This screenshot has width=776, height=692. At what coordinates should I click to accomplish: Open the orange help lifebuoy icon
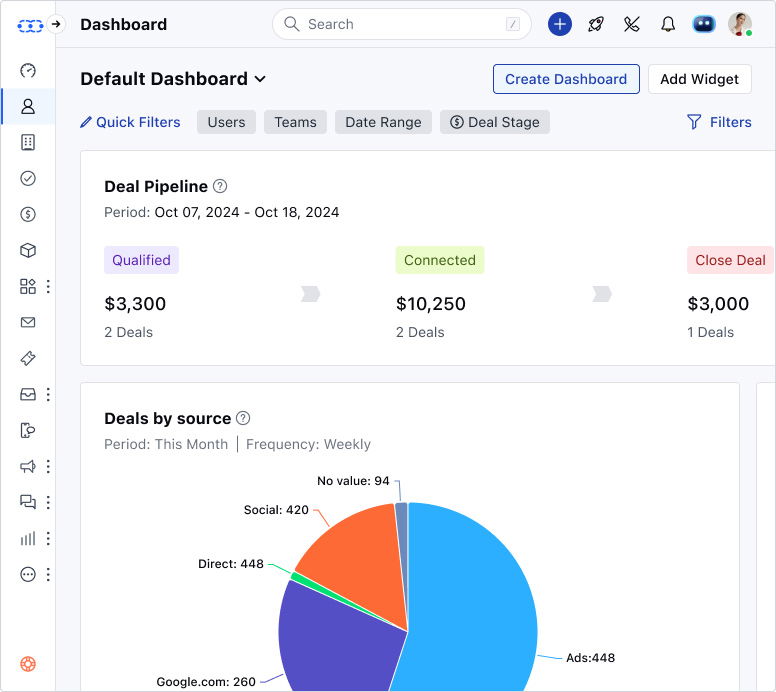coord(28,664)
